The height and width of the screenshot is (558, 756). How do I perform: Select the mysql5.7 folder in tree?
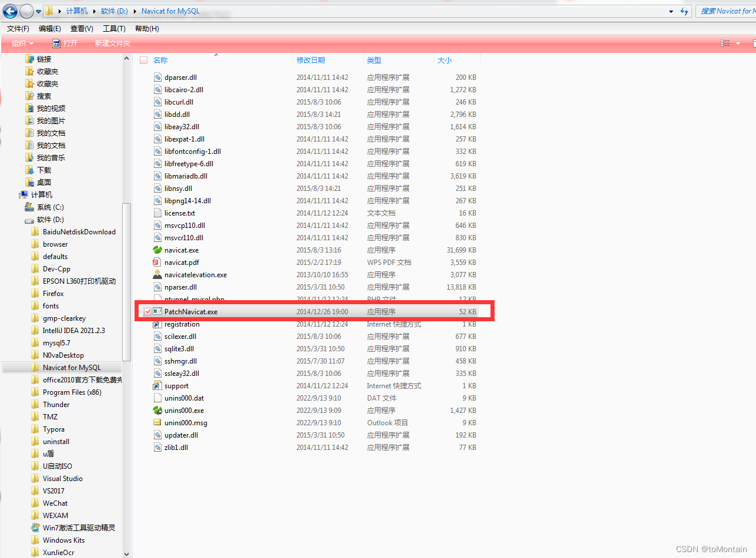click(56, 343)
